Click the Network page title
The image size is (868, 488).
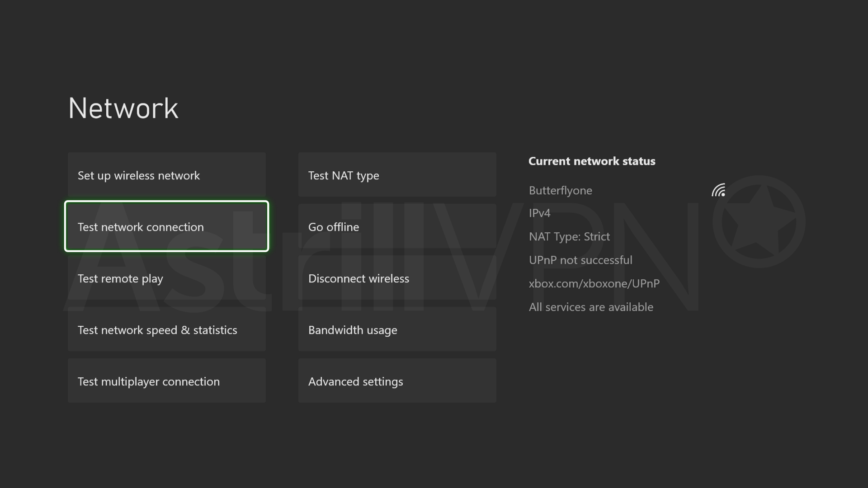[x=123, y=107]
